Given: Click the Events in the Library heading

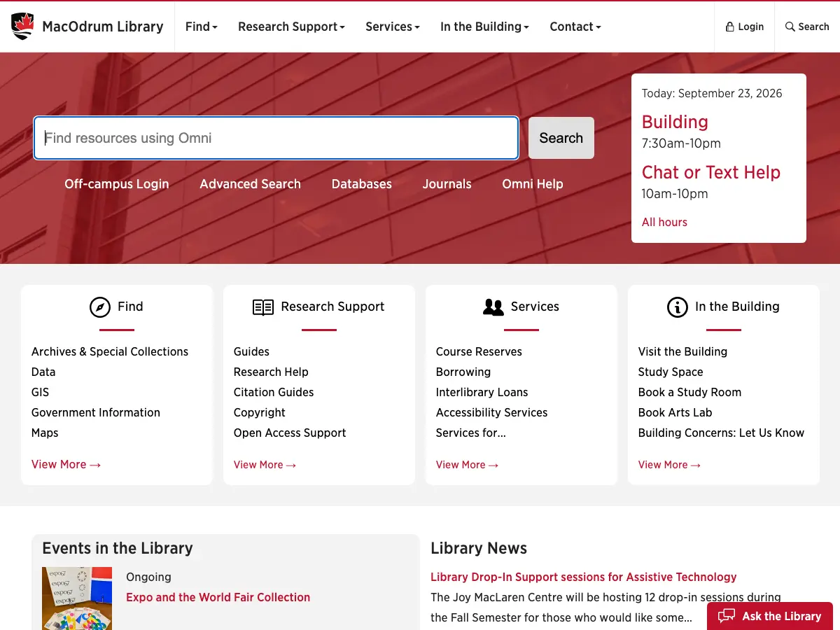Looking at the screenshot, I should point(118,548).
